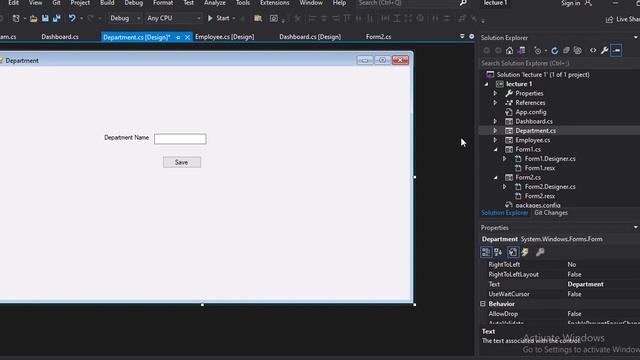Click the Sign in account icon
This screenshot has height=360, width=640.
tap(588, 3)
